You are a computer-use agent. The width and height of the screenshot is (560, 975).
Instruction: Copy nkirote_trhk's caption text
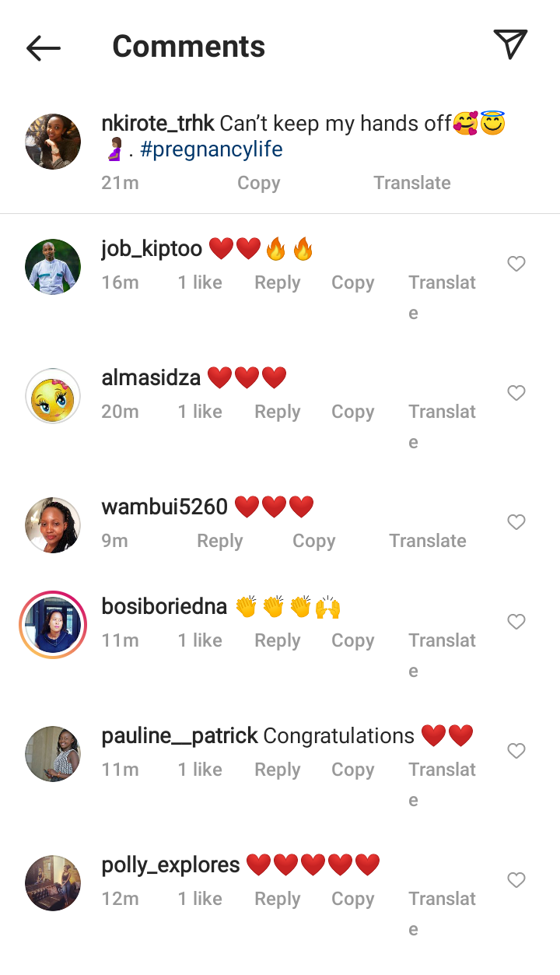click(258, 183)
